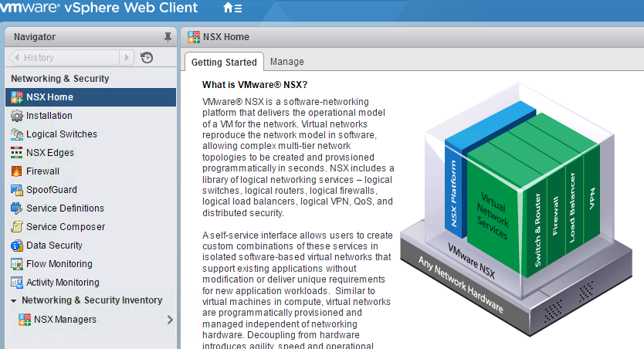Click the Firewall icon in Navigator

coord(17,171)
